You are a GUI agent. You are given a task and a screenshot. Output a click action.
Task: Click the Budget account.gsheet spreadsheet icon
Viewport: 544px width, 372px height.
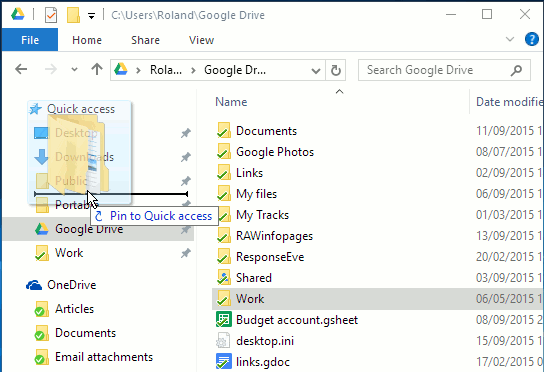click(x=223, y=319)
